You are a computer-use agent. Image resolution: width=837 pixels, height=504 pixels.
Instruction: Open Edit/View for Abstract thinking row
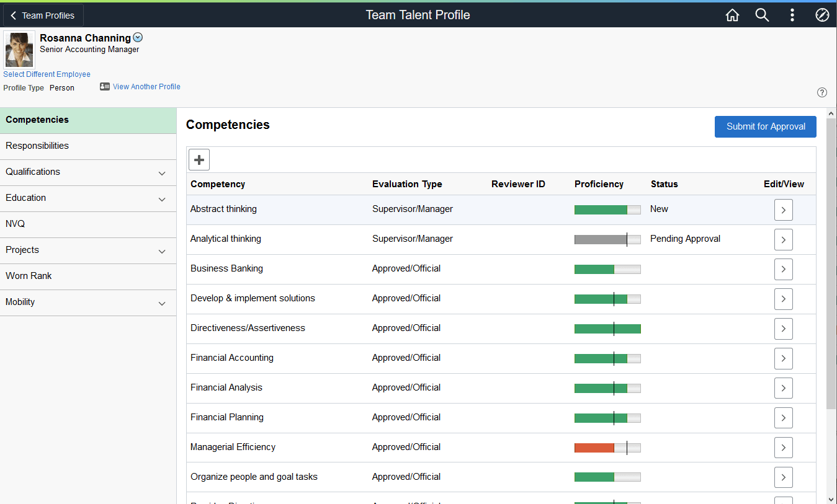[x=783, y=210]
